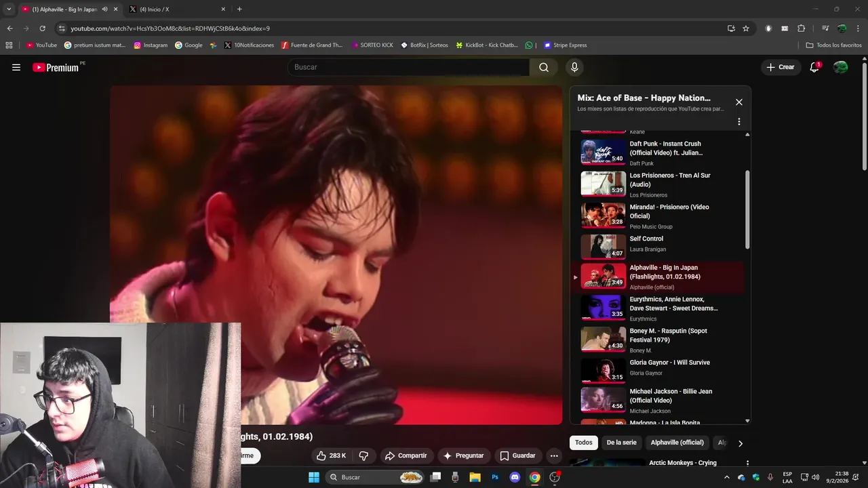Start voice search with microphone icon
The width and height of the screenshot is (868, 488).
coord(574,67)
